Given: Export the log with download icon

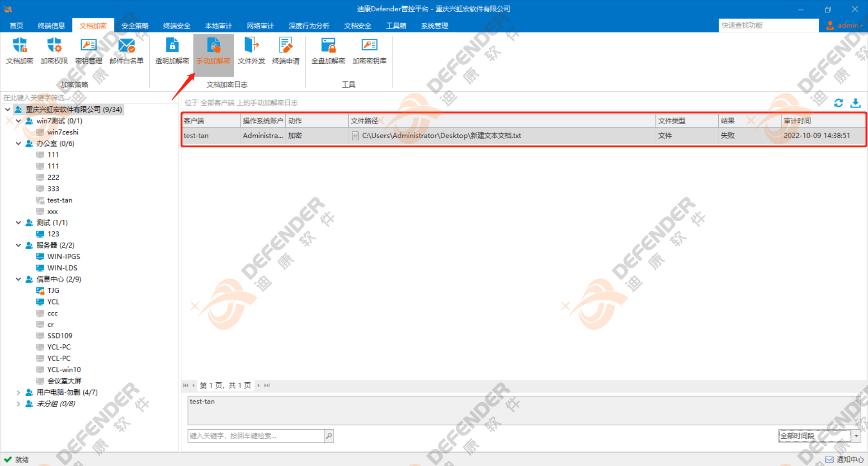Looking at the screenshot, I should click(x=855, y=103).
